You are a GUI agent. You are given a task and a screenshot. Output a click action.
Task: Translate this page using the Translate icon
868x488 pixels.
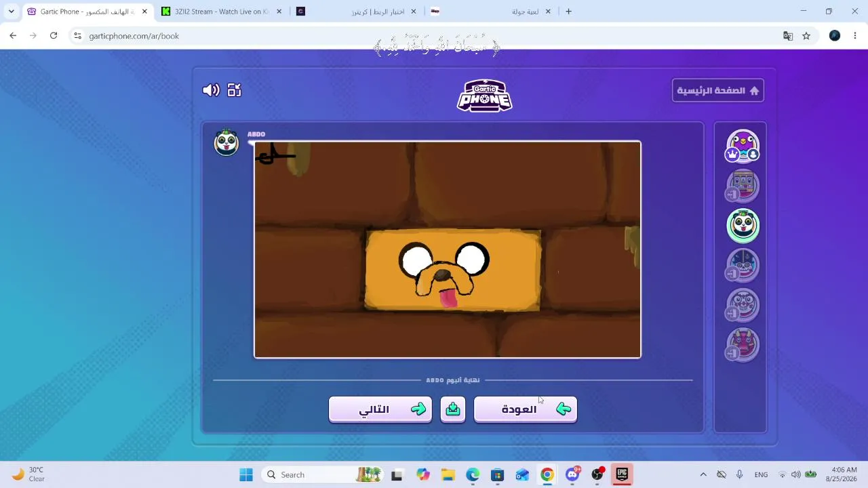click(788, 36)
